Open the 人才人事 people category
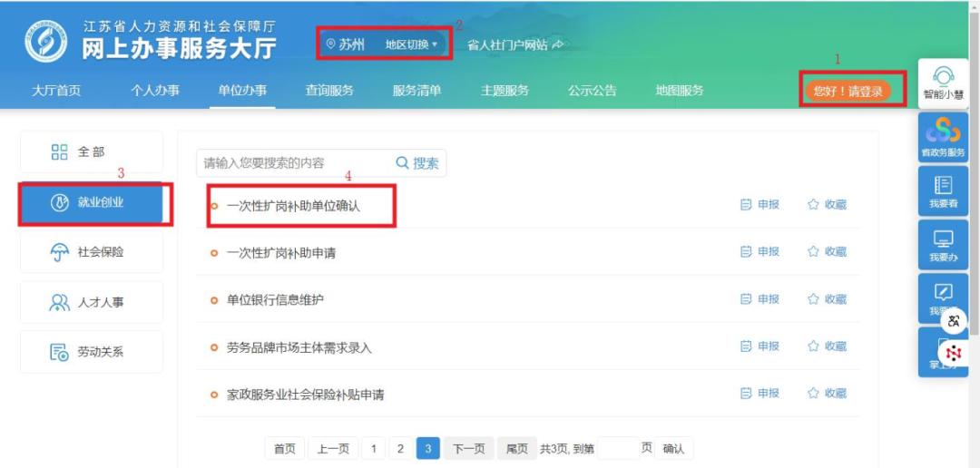980x468 pixels. point(60,302)
